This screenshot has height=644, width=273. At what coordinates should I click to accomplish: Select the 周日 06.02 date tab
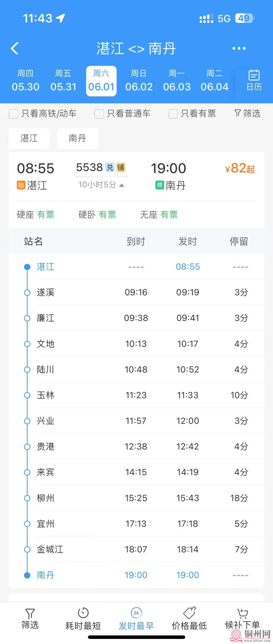(139, 81)
